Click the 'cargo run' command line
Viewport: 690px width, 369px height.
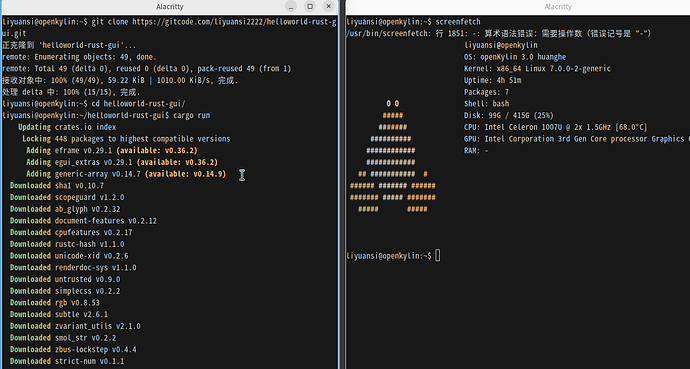106,115
